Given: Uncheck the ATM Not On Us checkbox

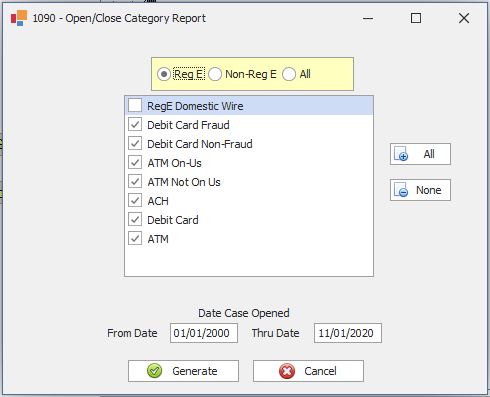Looking at the screenshot, I should pos(135,181).
